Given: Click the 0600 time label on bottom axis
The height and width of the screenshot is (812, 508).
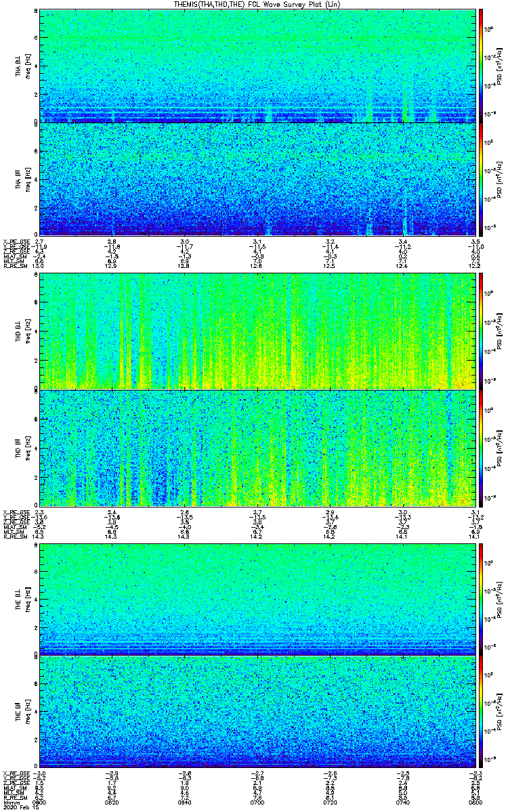Looking at the screenshot, I should [39, 803].
